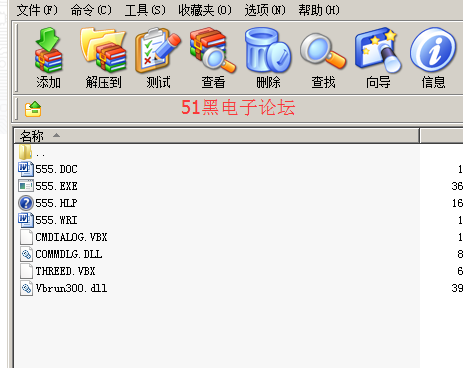Select the parent folder '..' entry
The image size is (463, 368).
click(33, 152)
